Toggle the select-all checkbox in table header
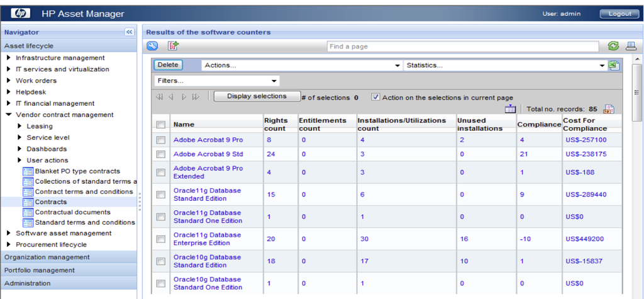The image size is (644, 299). pos(160,125)
